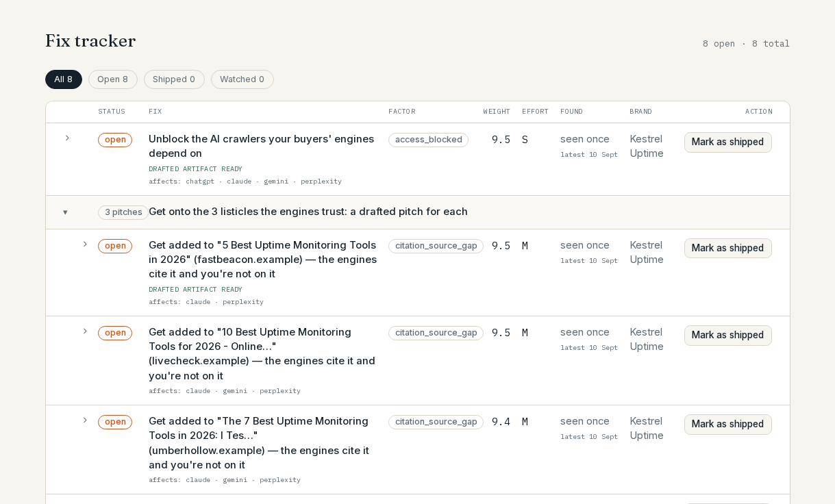Viewport: 835px width, 504px height.
Task: Click 'DRAFTED ARTIFACT READY' under AI crawlers fix
Action: [x=195, y=169]
